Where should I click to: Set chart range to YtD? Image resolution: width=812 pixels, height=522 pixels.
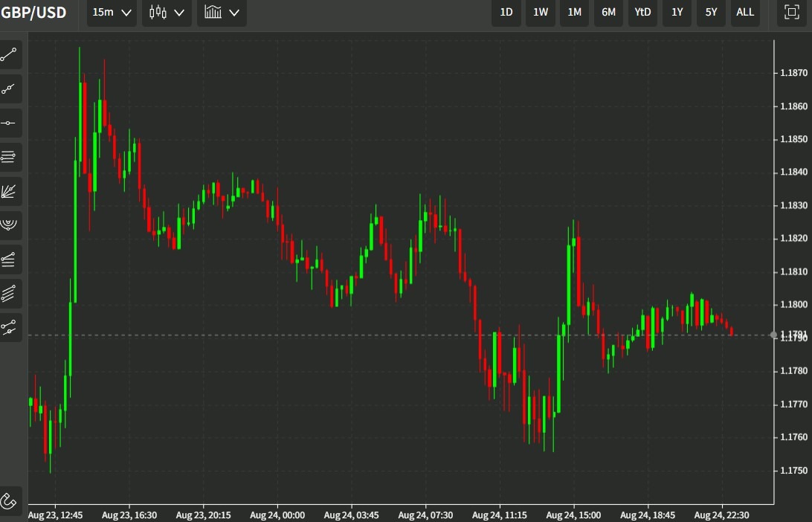[642, 13]
